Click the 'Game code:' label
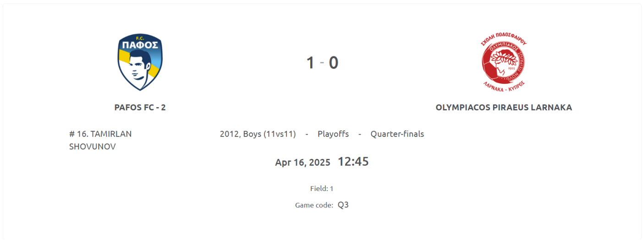Viewport: 644px width, 240px height. (x=314, y=205)
